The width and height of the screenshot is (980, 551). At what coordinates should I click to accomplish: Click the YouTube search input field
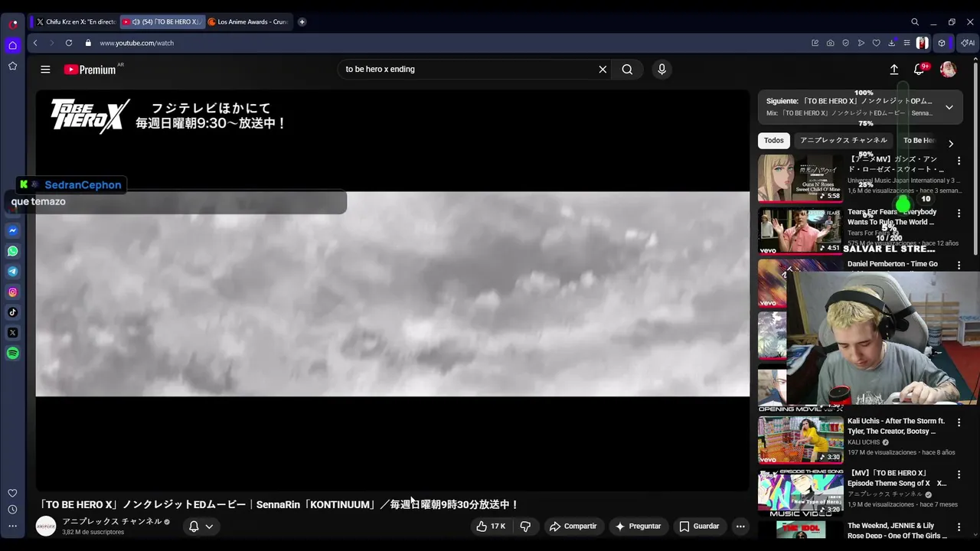click(467, 69)
